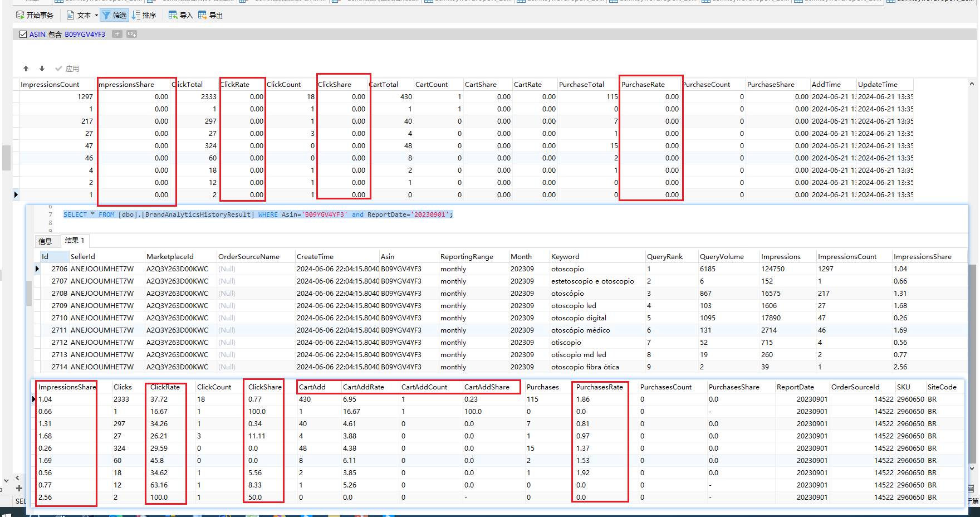The image size is (980, 517).
Task: Switch to the 结果 1 tab
Action: [x=75, y=241]
